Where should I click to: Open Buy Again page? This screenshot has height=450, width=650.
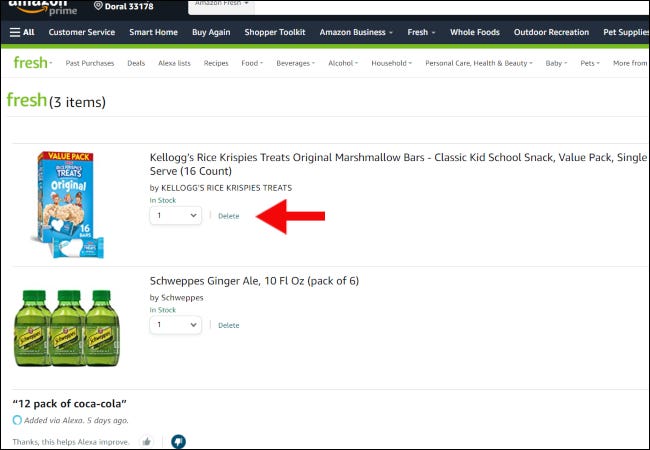click(x=211, y=32)
